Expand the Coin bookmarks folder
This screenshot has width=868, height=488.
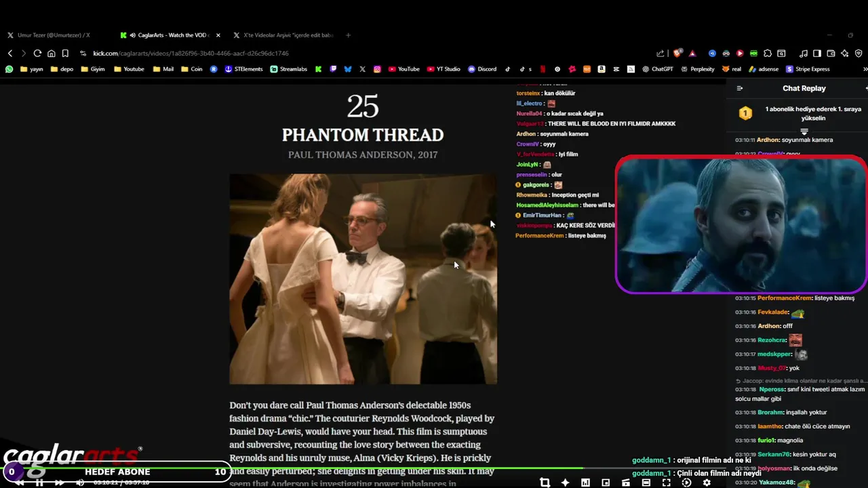click(x=191, y=69)
